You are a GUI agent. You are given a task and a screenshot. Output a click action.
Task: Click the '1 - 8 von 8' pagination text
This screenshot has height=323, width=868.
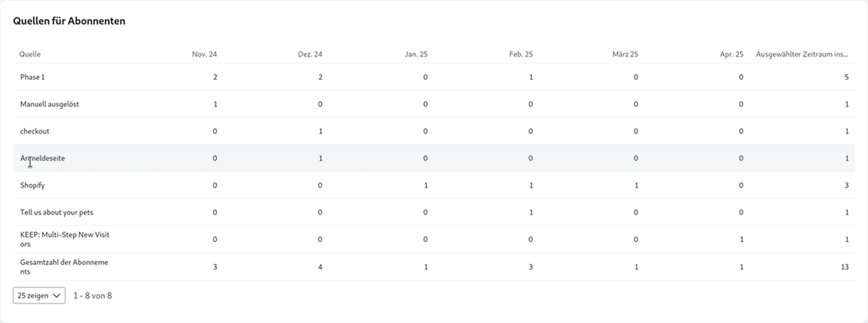coord(93,296)
